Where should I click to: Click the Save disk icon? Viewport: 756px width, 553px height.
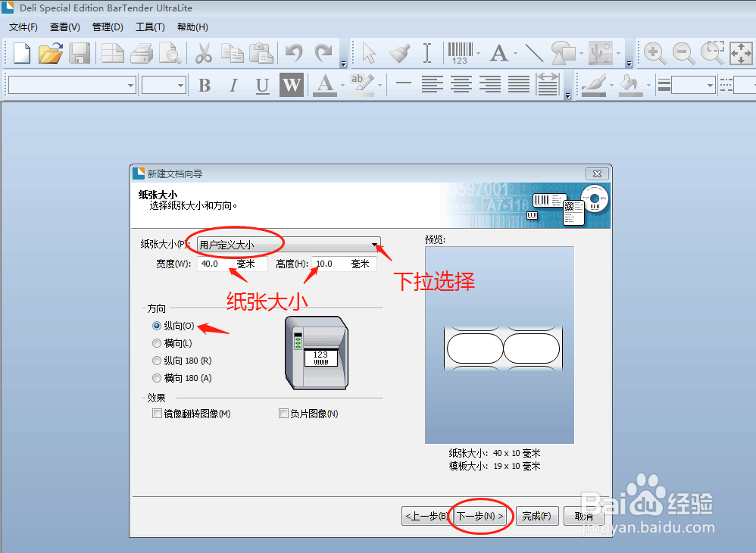[80, 53]
